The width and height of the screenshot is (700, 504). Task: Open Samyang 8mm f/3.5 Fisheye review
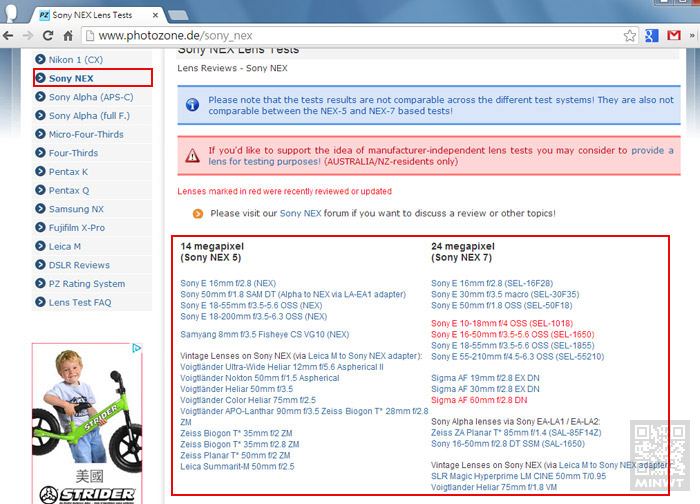tap(265, 334)
